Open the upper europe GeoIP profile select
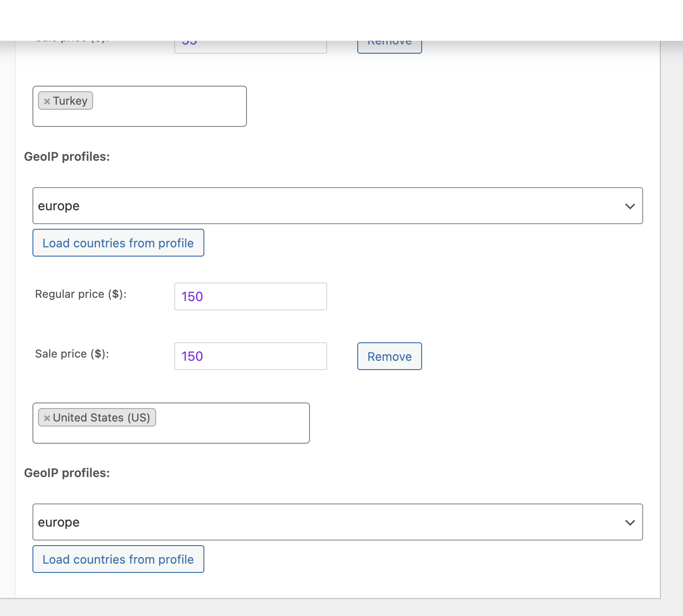683x616 pixels. [324, 206]
